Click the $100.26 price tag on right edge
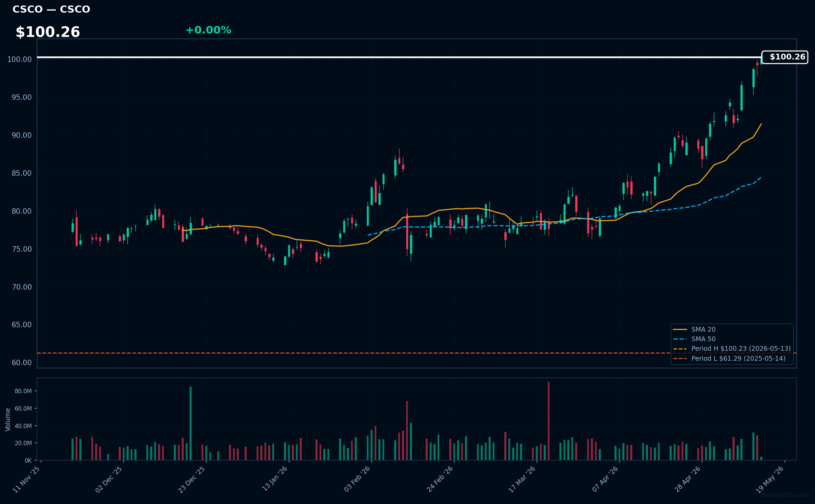The image size is (815, 504). click(785, 57)
